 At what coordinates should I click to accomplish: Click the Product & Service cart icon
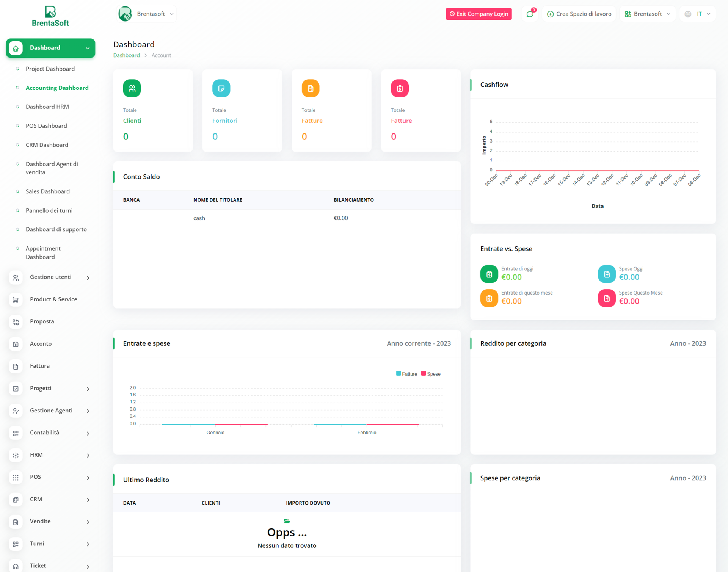pyautogui.click(x=16, y=299)
